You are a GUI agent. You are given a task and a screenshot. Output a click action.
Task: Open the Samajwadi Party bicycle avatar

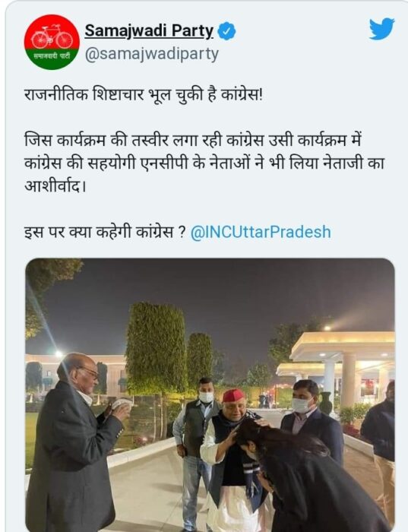pyautogui.click(x=52, y=42)
